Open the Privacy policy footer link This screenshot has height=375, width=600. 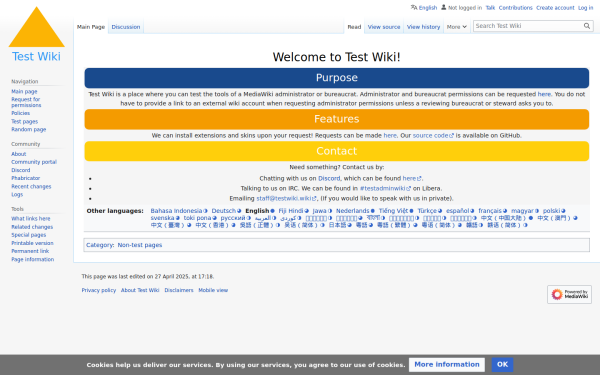coord(99,290)
